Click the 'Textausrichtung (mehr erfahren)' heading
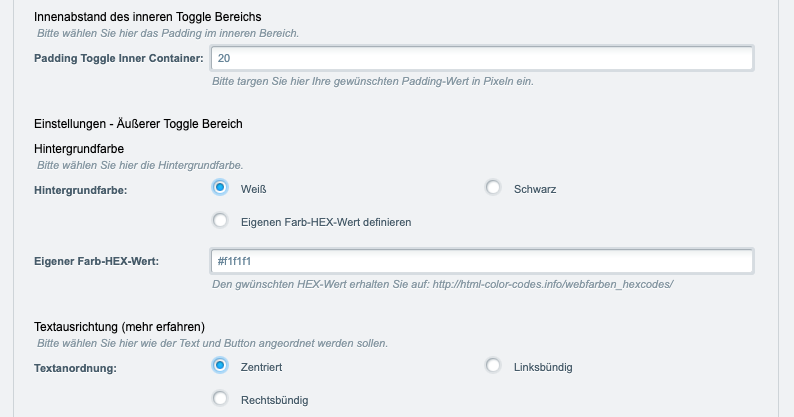Viewport: 794px width, 417px height. tap(120, 327)
